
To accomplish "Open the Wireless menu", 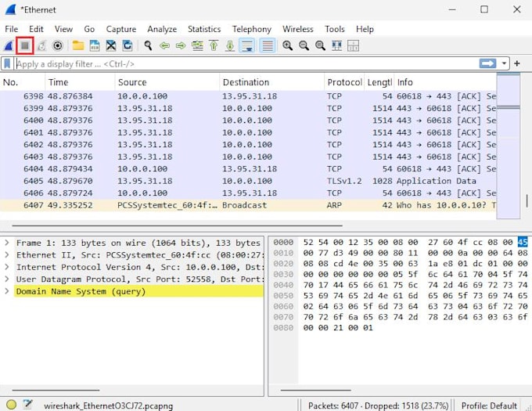I will (298, 29).
